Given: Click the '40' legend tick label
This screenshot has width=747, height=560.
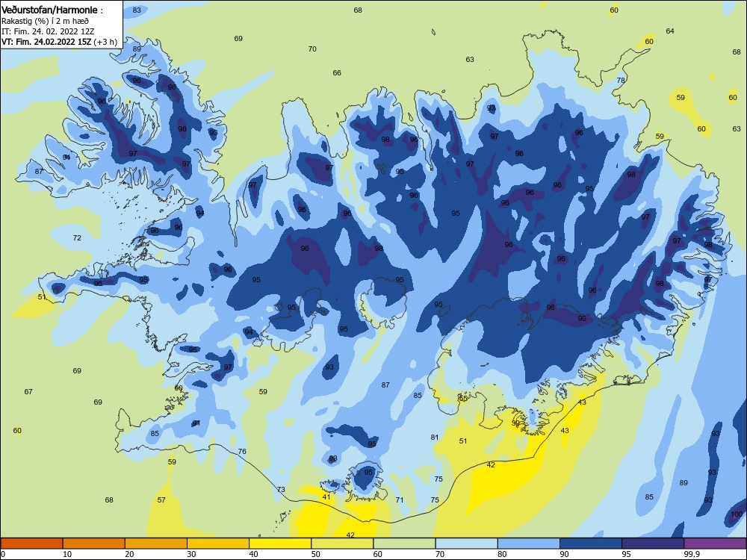Looking at the screenshot, I should [253, 554].
